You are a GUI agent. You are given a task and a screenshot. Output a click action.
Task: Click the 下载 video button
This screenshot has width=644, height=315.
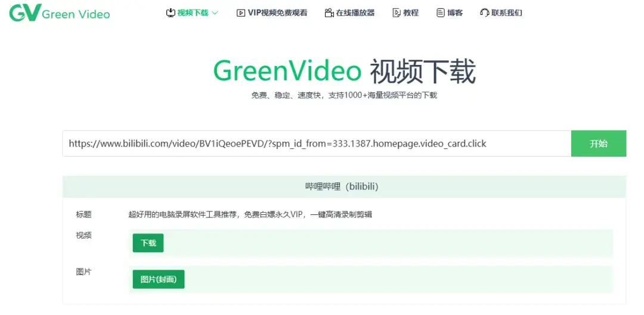click(x=148, y=243)
